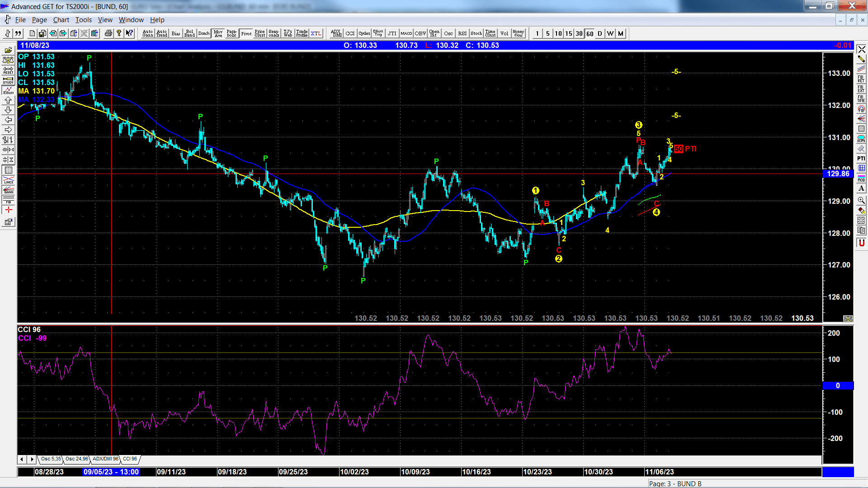Select the 5 minute timeframe
868x488 pixels.
click(x=548, y=33)
